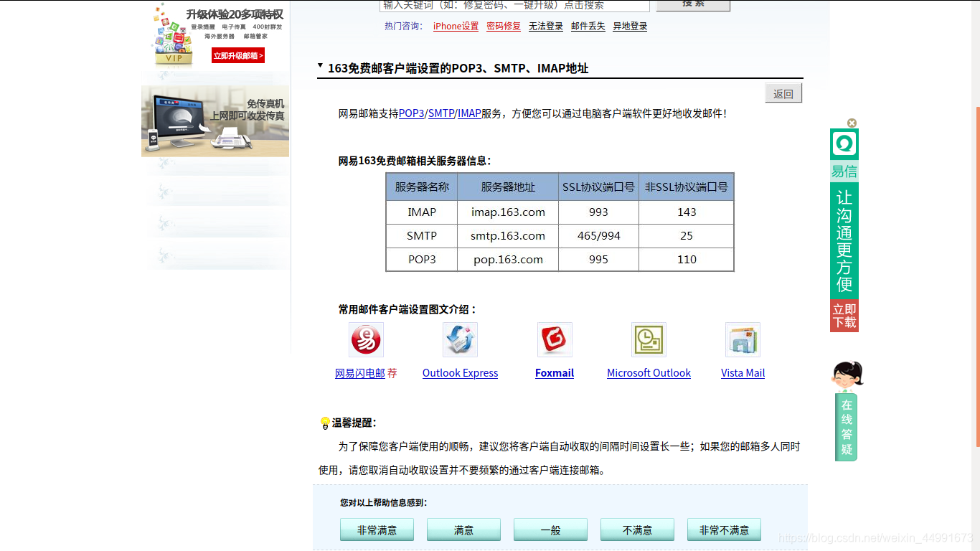Open the Foxmail text link
980x551 pixels.
point(555,373)
